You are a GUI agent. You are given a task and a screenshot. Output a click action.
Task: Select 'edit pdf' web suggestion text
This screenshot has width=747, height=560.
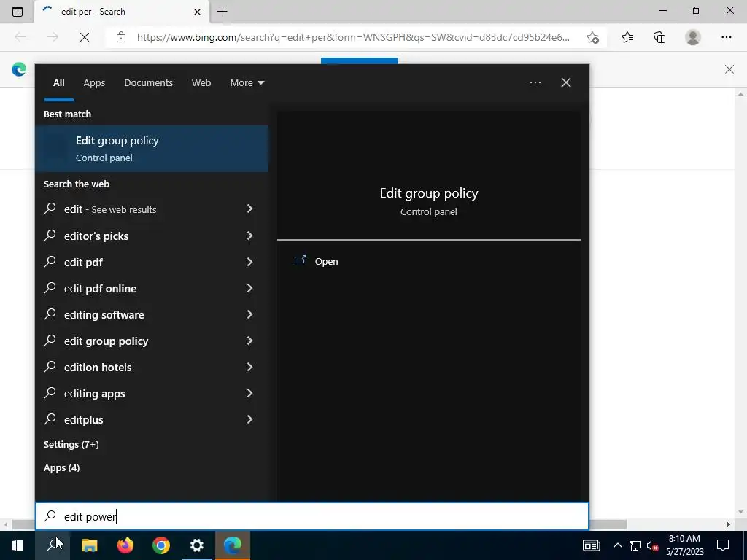(83, 262)
